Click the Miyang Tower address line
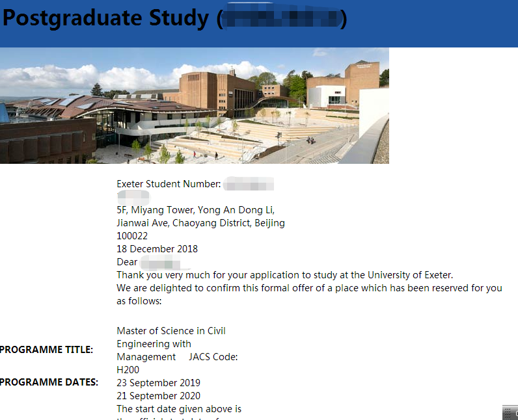Screen dimensions: 518x420 [195, 210]
